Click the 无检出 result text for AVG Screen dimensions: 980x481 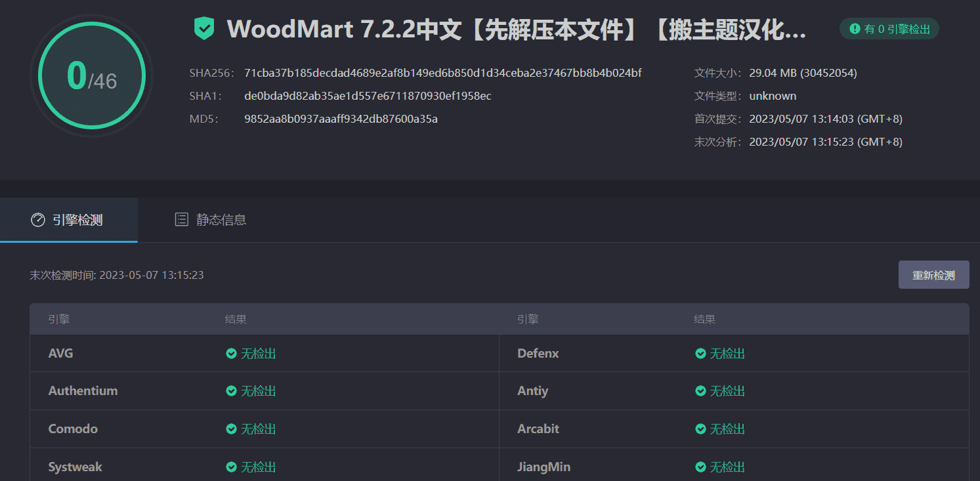click(x=259, y=354)
